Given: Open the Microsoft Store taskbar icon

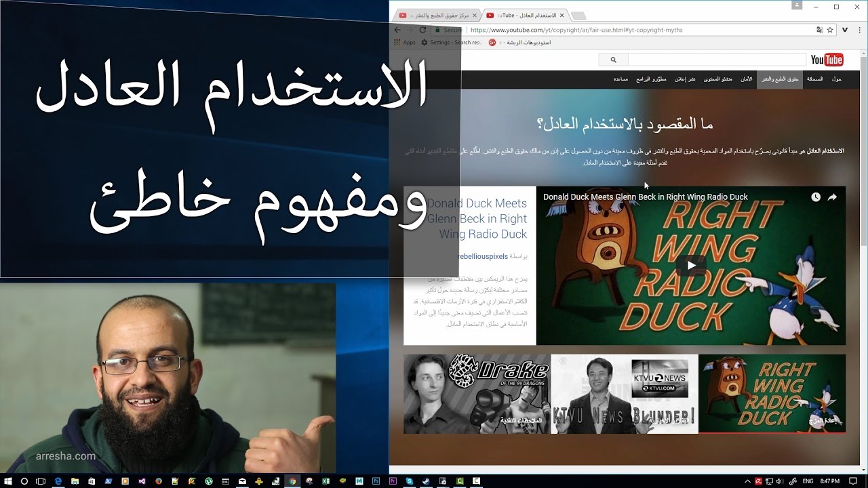Looking at the screenshot, I should click(x=92, y=481).
